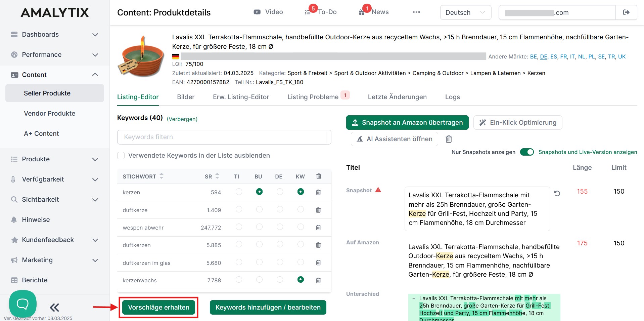This screenshot has width=644, height=321.
Task: Open the AI Assistenten
Action: pos(395,139)
